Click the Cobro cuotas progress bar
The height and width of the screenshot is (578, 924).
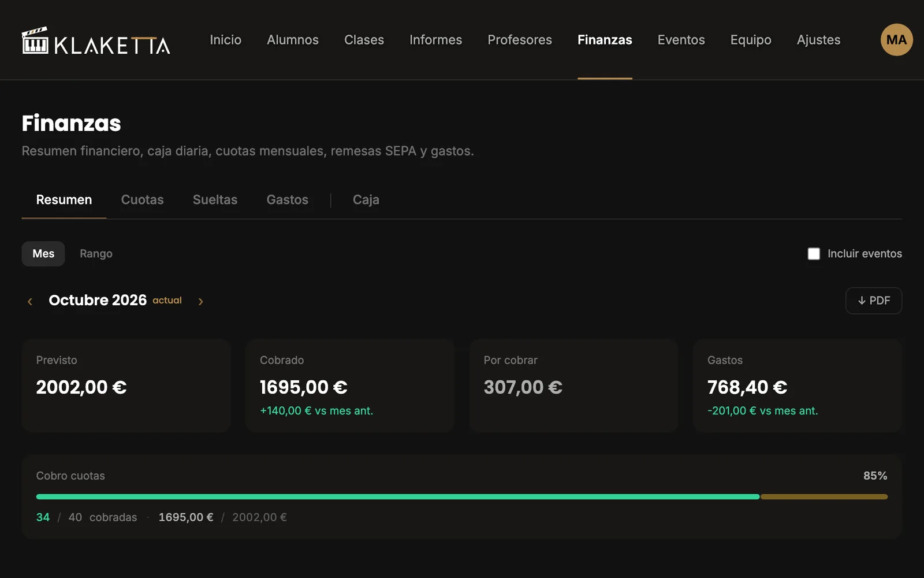point(461,497)
